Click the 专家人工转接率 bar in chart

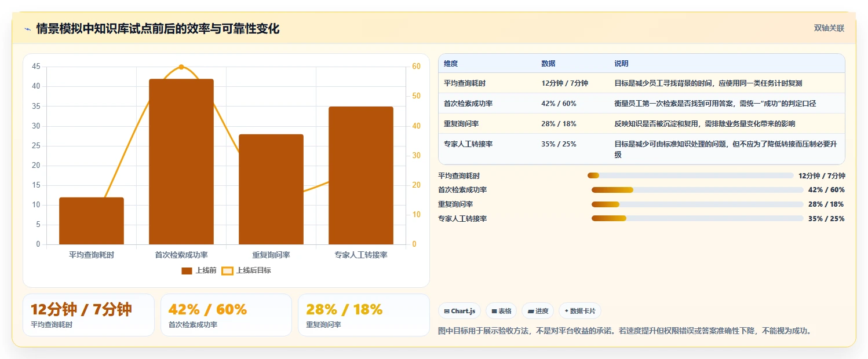pyautogui.click(x=361, y=175)
